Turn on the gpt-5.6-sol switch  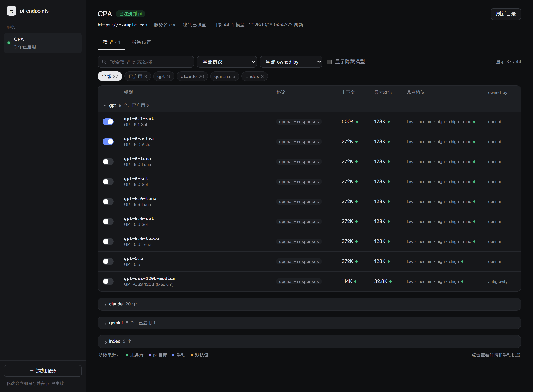click(x=108, y=221)
